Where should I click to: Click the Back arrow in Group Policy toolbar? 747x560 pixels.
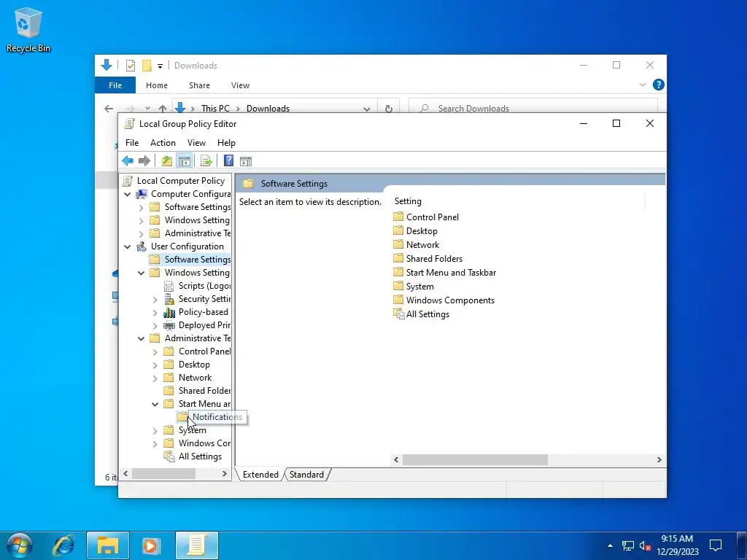coord(128,161)
